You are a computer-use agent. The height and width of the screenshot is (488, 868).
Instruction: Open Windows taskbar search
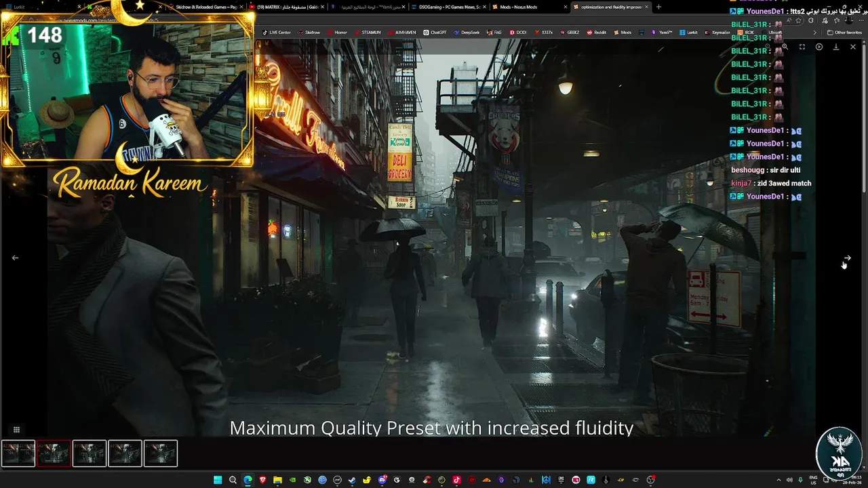pos(233,480)
